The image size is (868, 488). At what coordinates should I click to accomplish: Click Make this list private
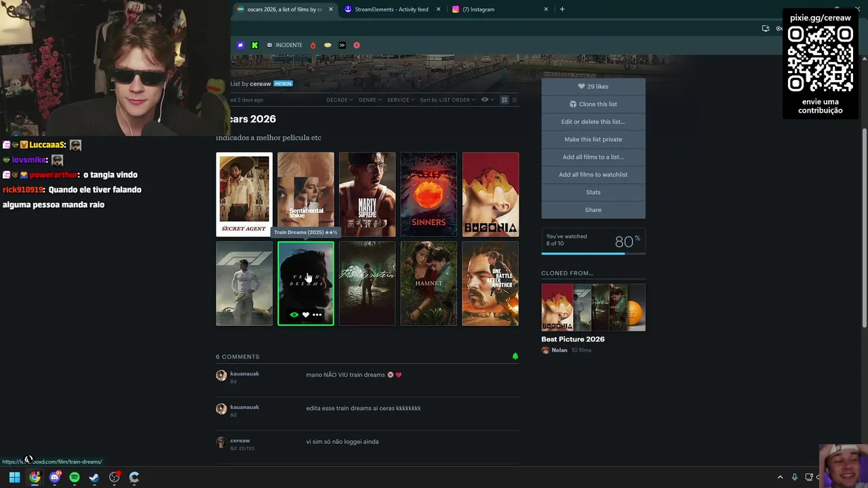coord(593,140)
